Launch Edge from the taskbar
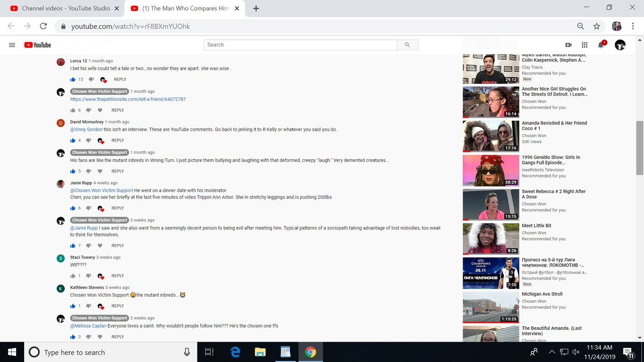 tap(235, 352)
